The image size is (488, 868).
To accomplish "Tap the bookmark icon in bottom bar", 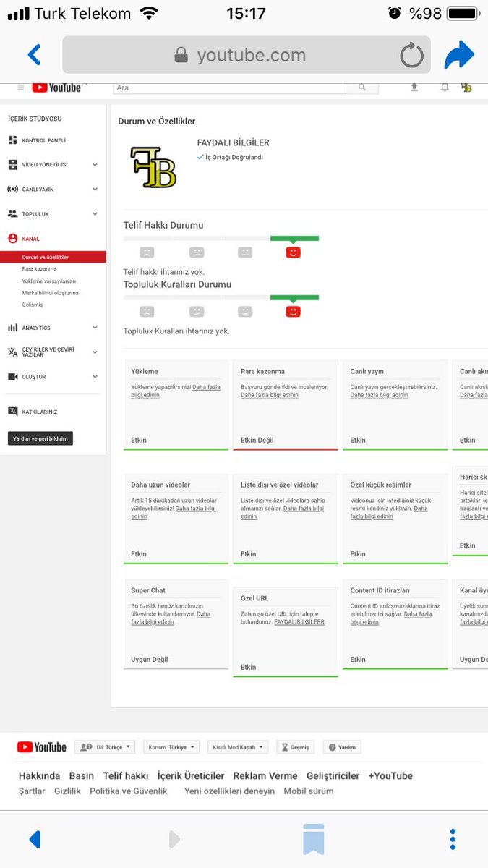I will point(313,839).
